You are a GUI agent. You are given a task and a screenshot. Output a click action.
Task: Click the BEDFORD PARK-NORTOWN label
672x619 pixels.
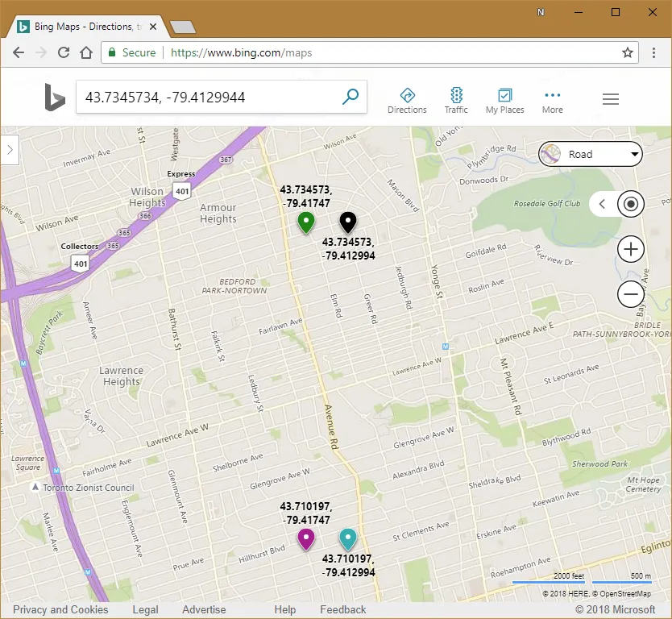(x=234, y=286)
